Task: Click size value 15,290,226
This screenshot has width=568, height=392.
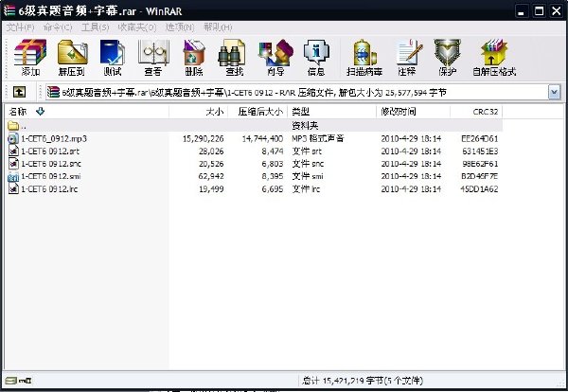Action: pos(204,138)
